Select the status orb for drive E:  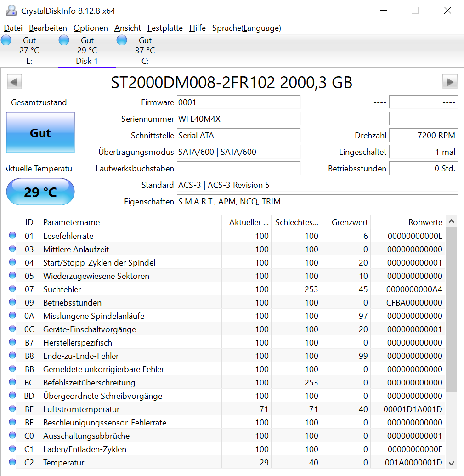click(x=6, y=40)
